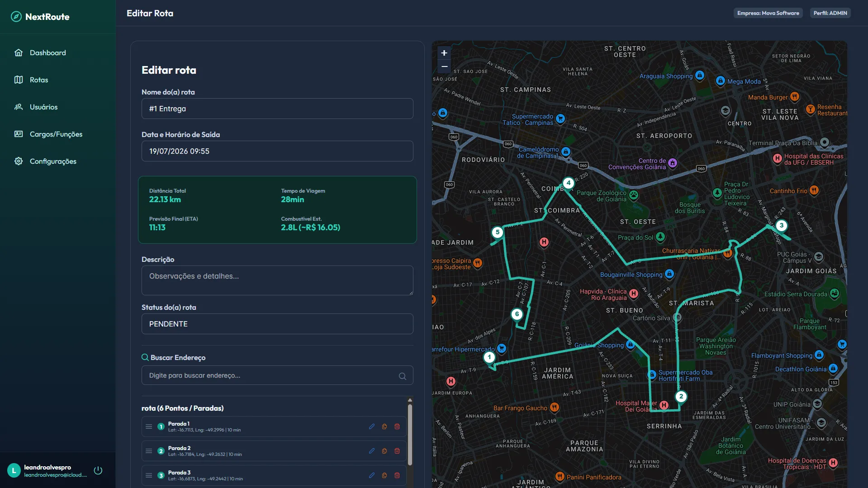868x488 pixels.
Task: Grab the drag handle of Parada 2
Action: [x=149, y=451]
